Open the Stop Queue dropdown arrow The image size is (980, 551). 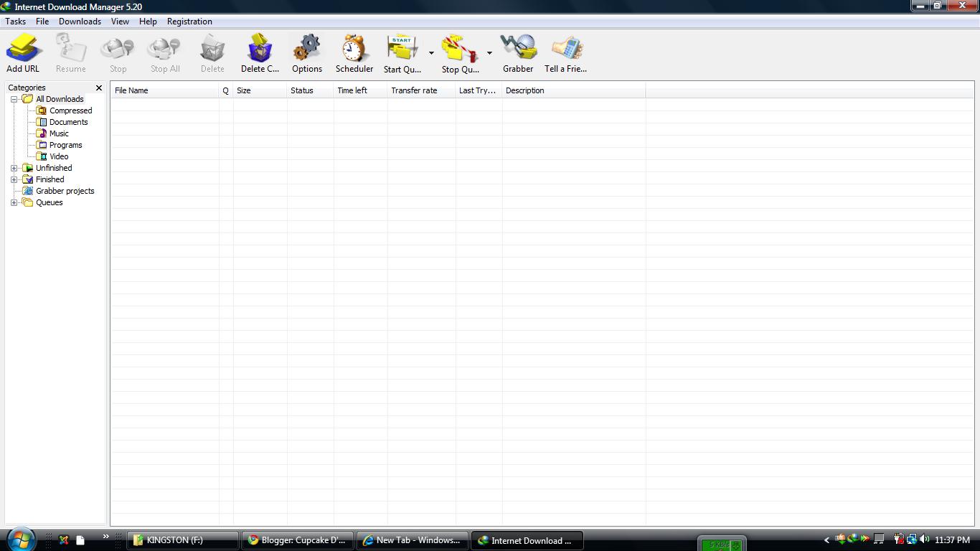point(489,53)
